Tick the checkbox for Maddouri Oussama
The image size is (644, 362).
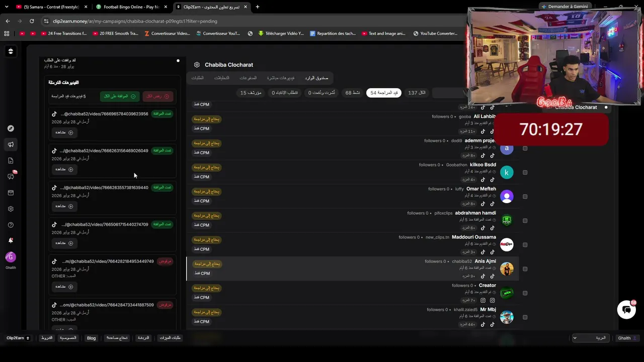click(x=525, y=245)
